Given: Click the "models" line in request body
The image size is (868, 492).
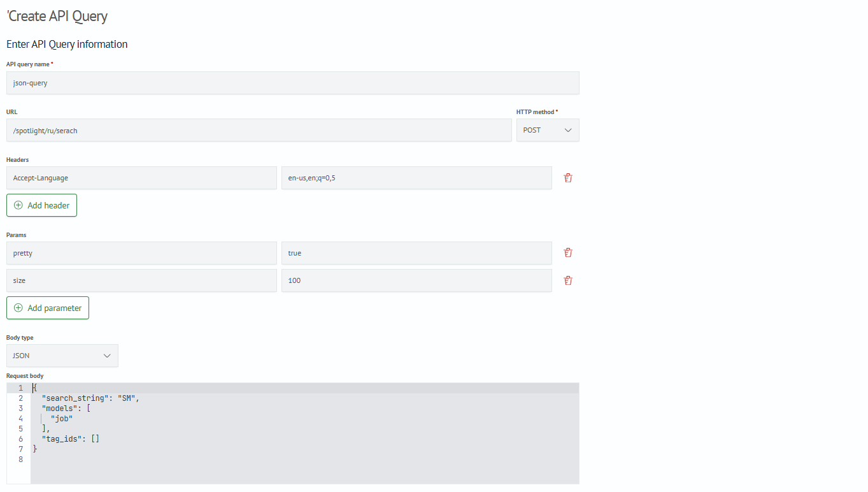Looking at the screenshot, I should 66,409.
